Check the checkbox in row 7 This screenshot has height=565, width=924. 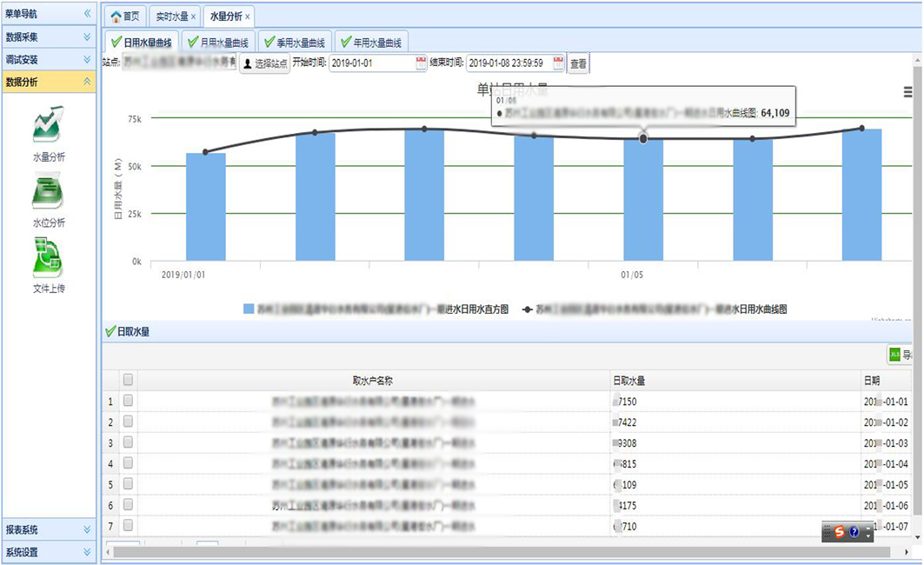tap(128, 525)
